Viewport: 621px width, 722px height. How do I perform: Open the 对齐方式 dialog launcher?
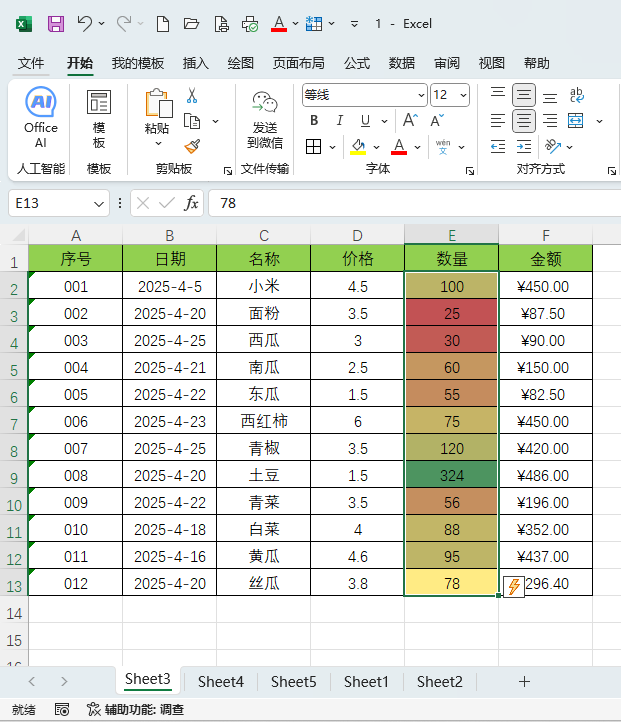(612, 171)
